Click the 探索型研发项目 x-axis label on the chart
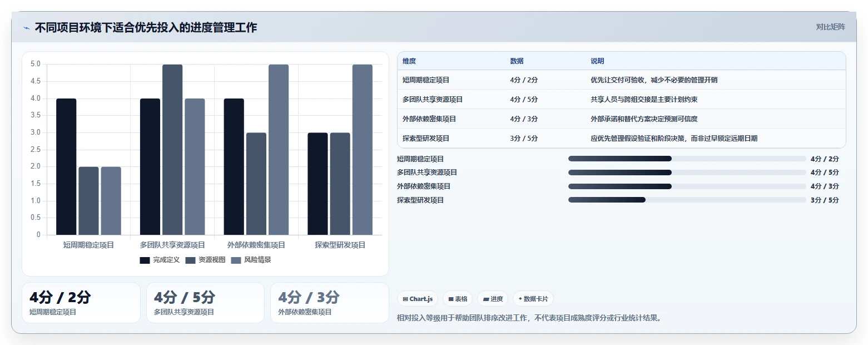Image resolution: width=868 pixels, height=345 pixels. [340, 245]
